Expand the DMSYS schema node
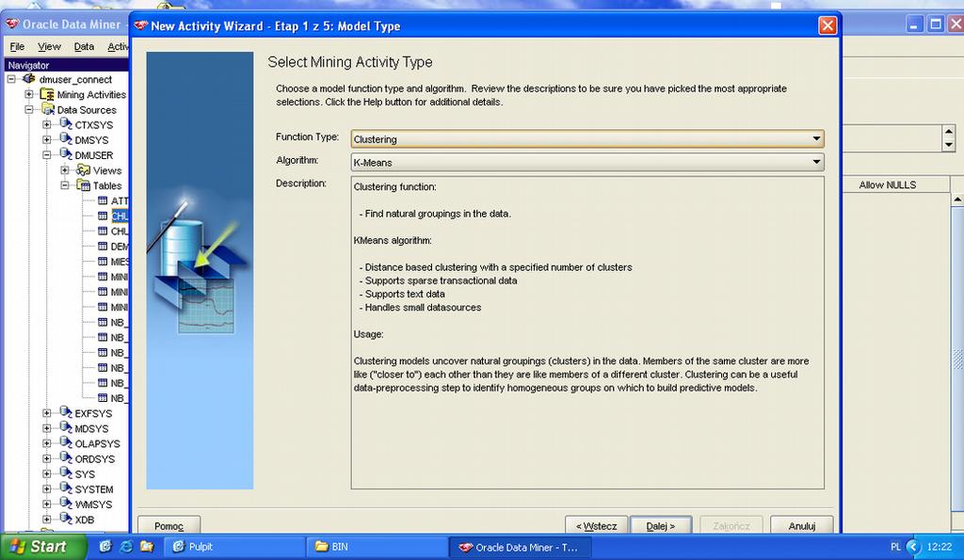This screenshot has height=560, width=964. tap(47, 140)
